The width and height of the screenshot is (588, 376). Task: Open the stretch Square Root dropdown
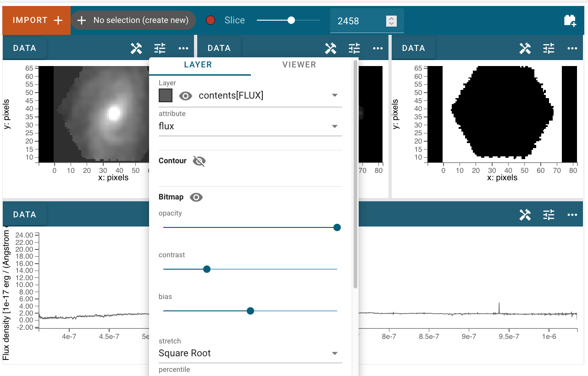250,354
